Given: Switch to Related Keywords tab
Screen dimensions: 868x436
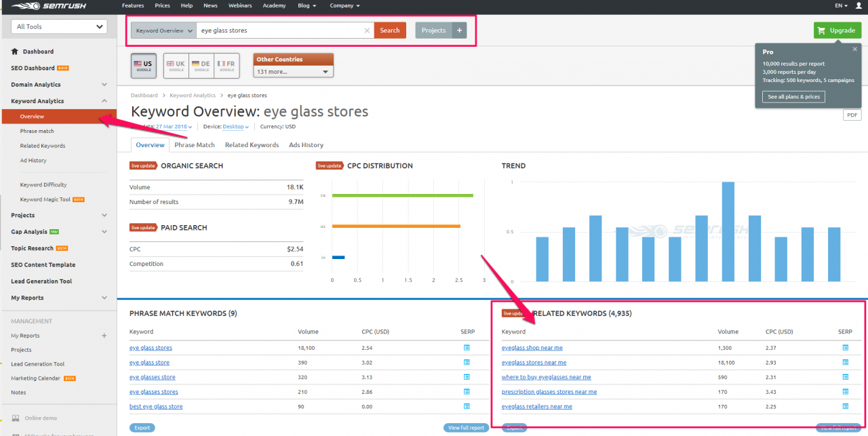Looking at the screenshot, I should [252, 145].
